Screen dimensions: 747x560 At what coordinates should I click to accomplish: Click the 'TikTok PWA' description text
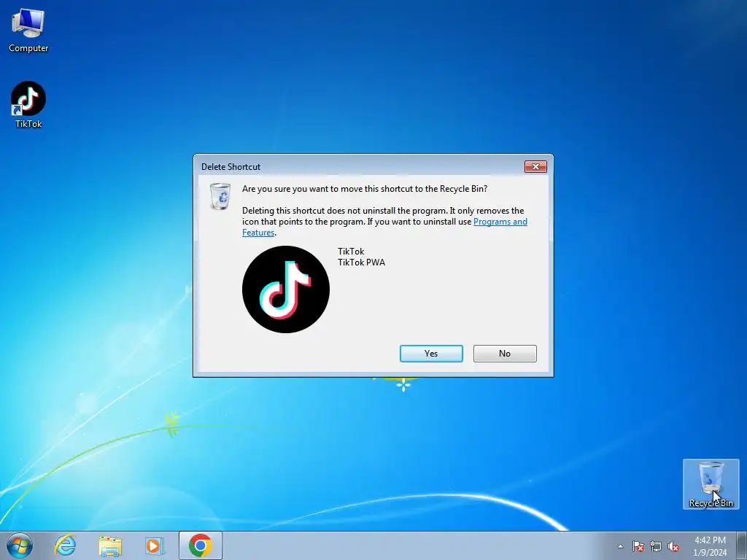[x=362, y=262]
